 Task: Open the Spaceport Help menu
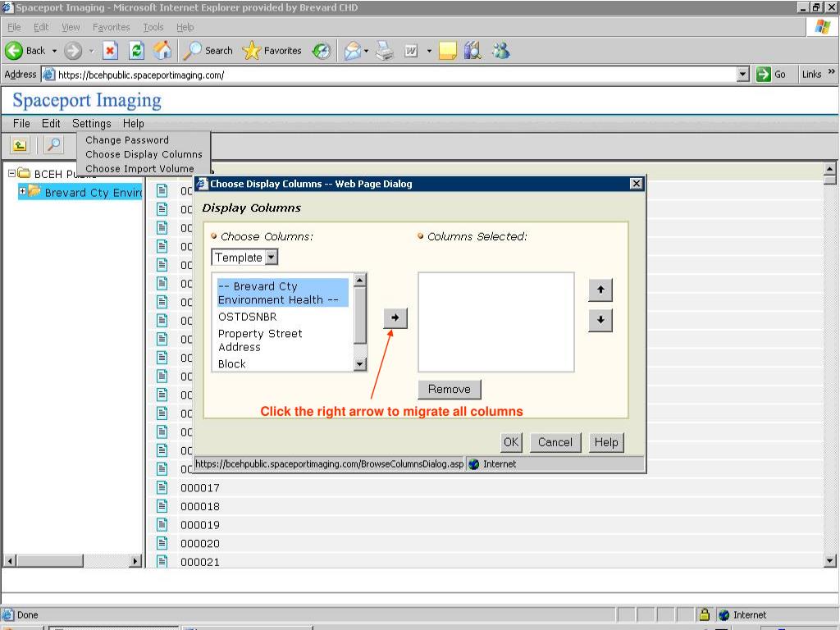click(134, 124)
